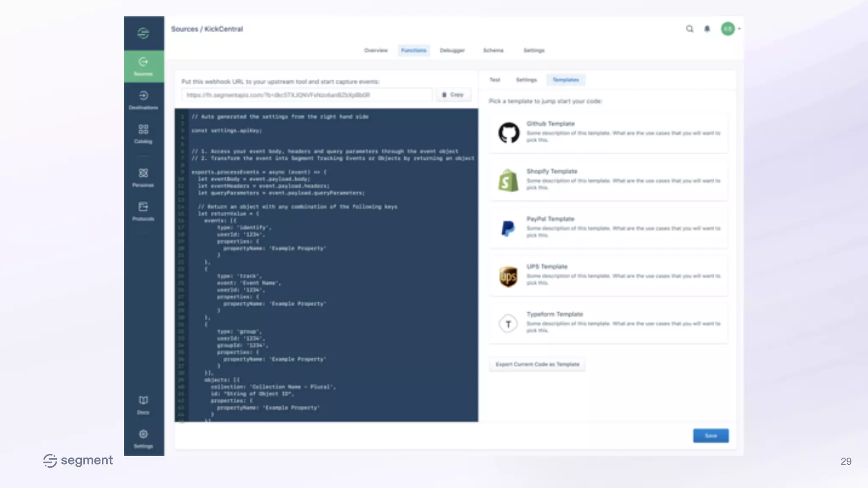Image resolution: width=868 pixels, height=488 pixels.
Task: Switch to the Schema tab
Action: pyautogui.click(x=493, y=50)
